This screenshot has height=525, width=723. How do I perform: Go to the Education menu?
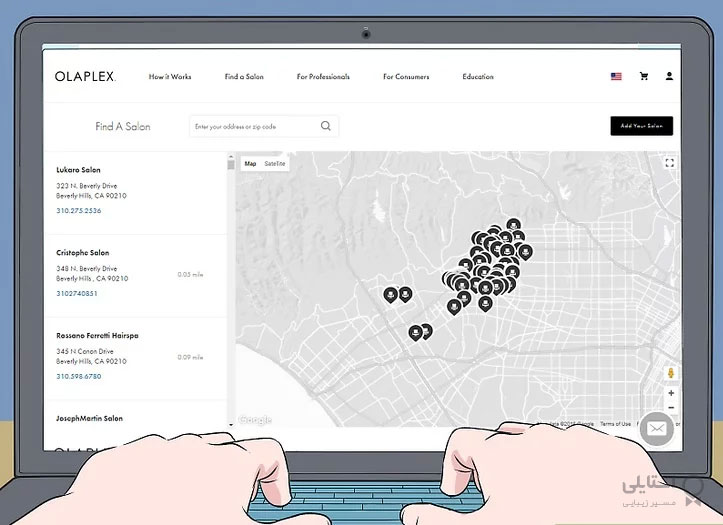coord(478,77)
